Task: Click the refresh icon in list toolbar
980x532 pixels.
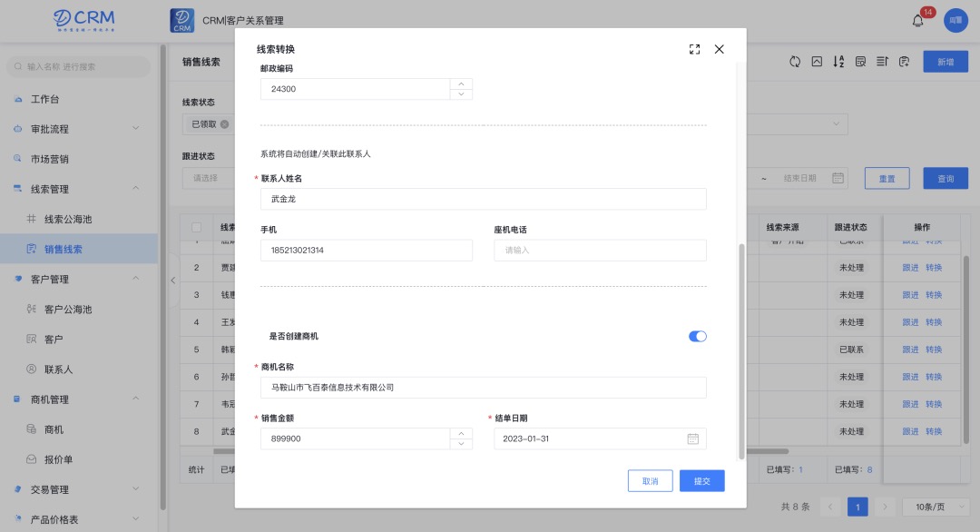Action: click(x=795, y=62)
